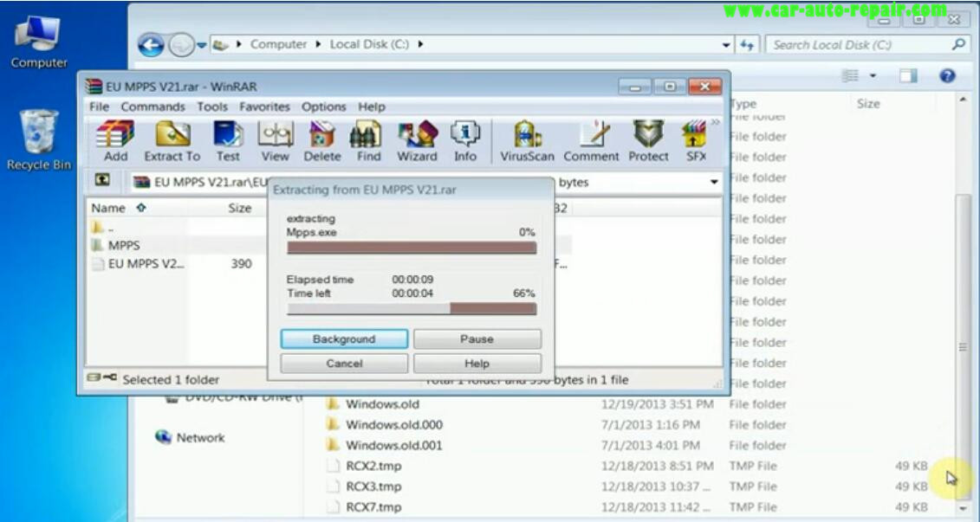Click the SFX toolbar icon

[x=695, y=141]
